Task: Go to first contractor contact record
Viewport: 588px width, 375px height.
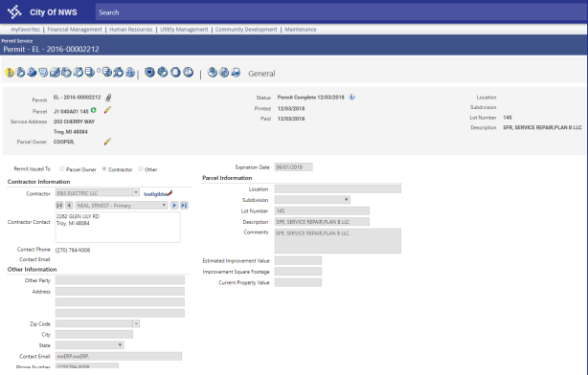Action: [x=59, y=206]
